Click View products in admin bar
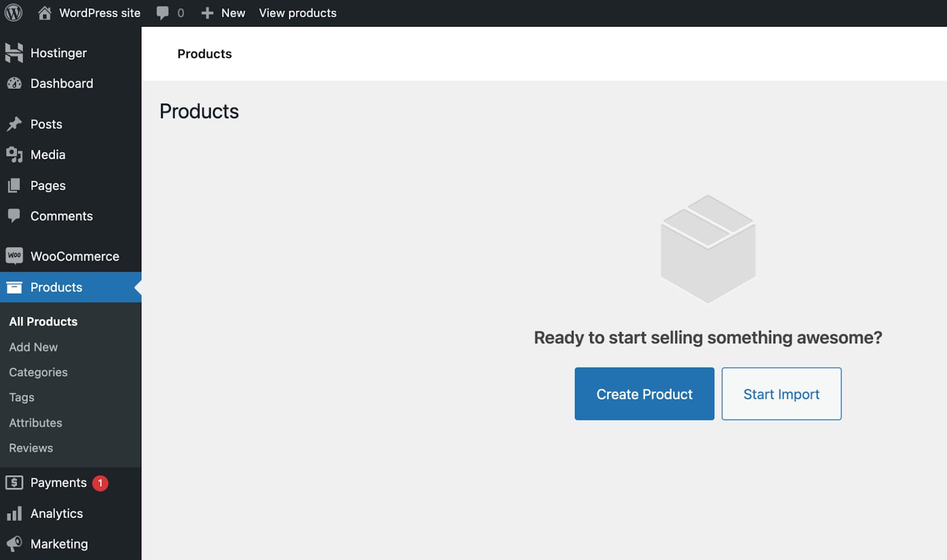The width and height of the screenshot is (947, 560). coord(298,12)
